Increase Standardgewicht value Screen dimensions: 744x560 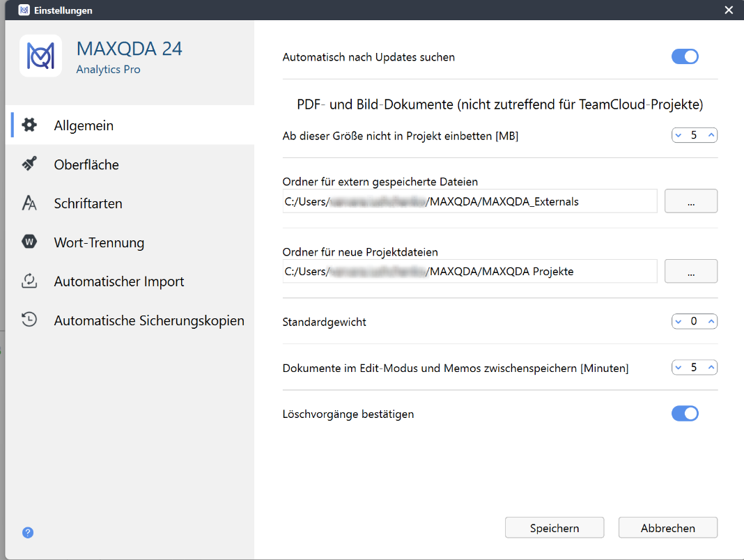(x=711, y=321)
